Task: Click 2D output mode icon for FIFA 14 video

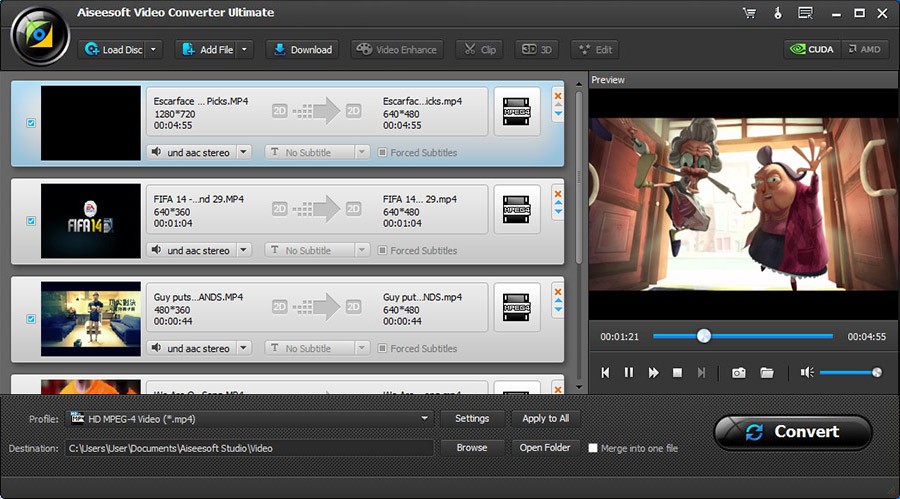Action: point(354,209)
